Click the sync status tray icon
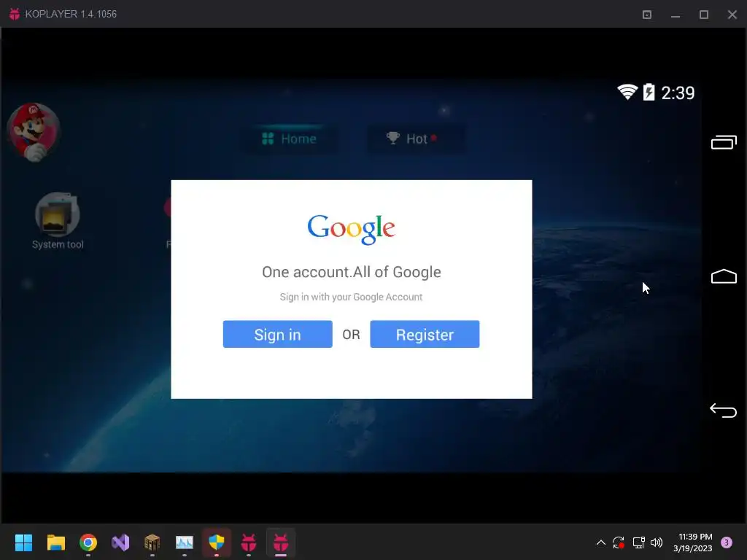Viewport: 747px width, 560px height. 619,542
